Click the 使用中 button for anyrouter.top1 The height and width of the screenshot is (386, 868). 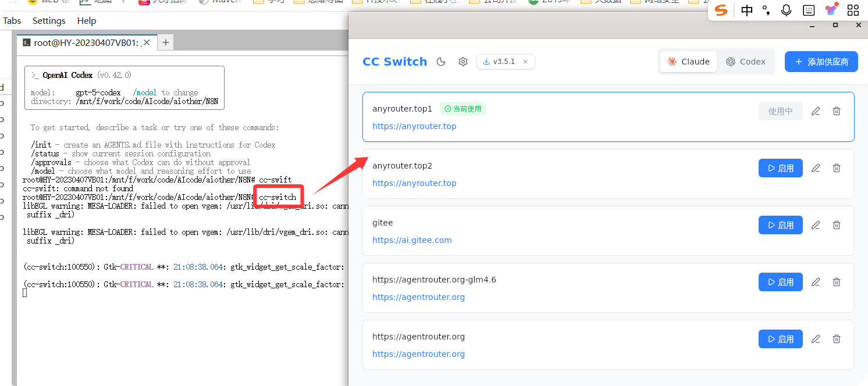(781, 111)
